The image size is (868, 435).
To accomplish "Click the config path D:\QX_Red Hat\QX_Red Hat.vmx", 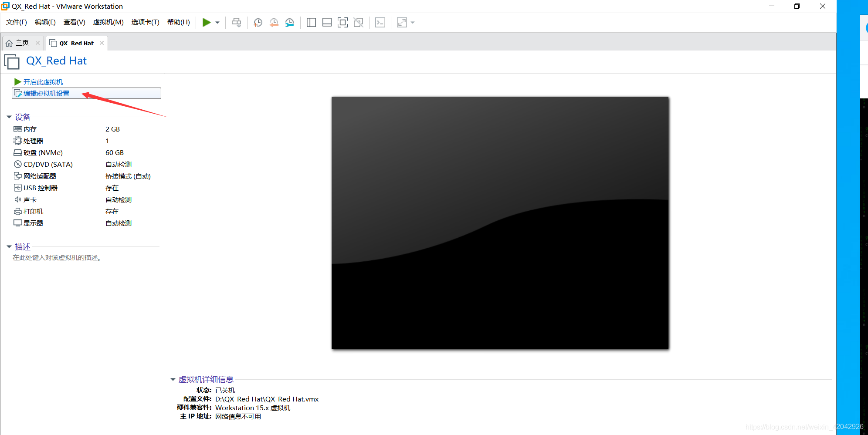I will [x=267, y=399].
